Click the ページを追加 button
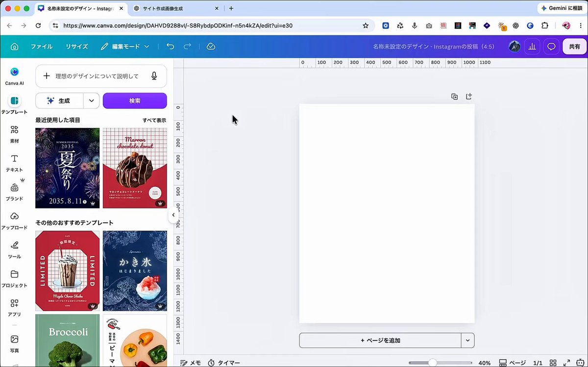Screen dimensions: 588x367 [x=380, y=340]
